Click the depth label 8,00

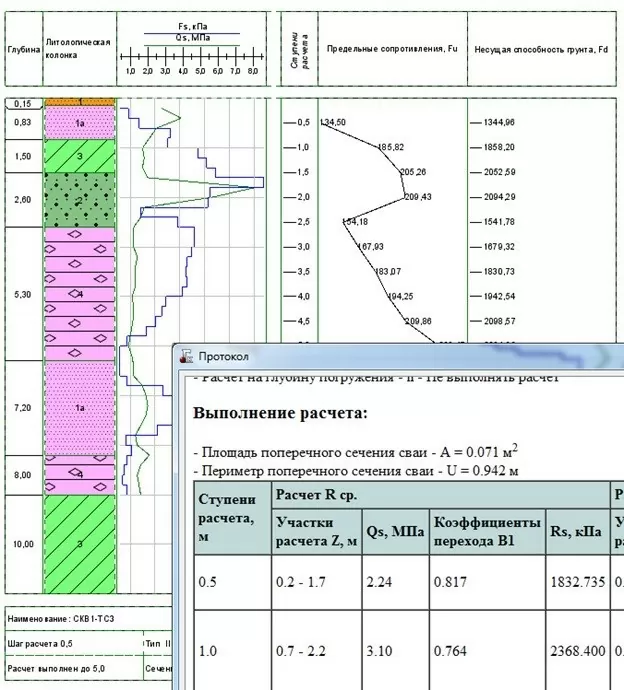[x=23, y=475]
